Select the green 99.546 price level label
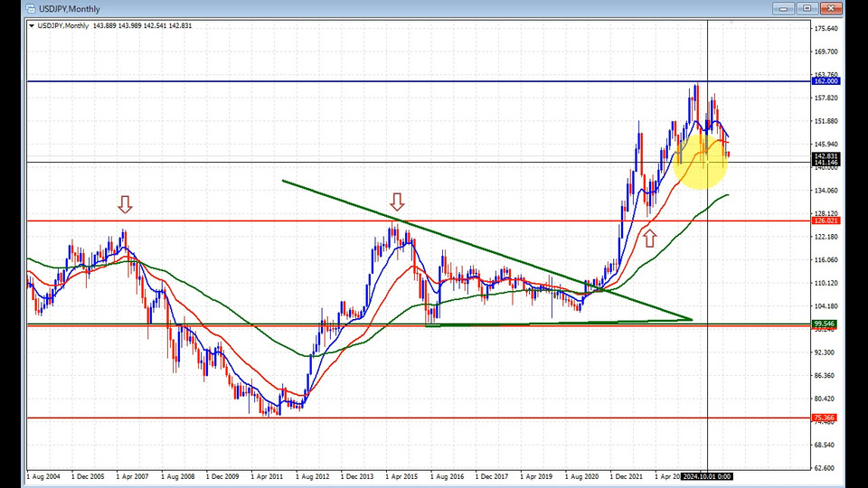 click(825, 324)
